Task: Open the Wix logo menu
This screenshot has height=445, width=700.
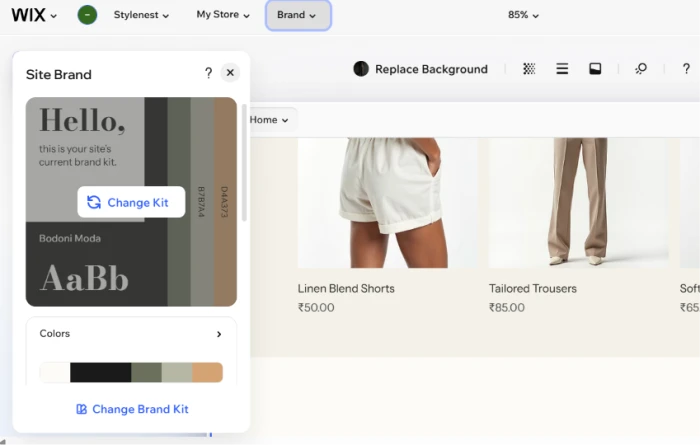Action: tap(34, 15)
